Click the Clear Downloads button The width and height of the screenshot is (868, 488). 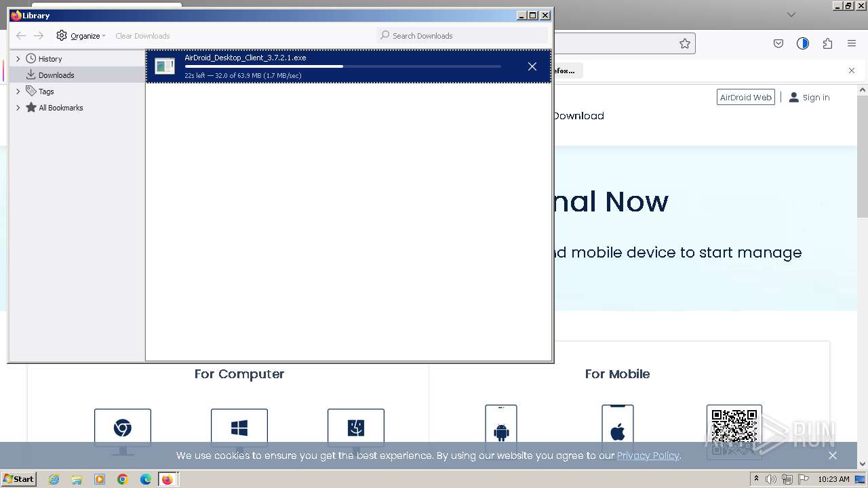[x=142, y=36]
